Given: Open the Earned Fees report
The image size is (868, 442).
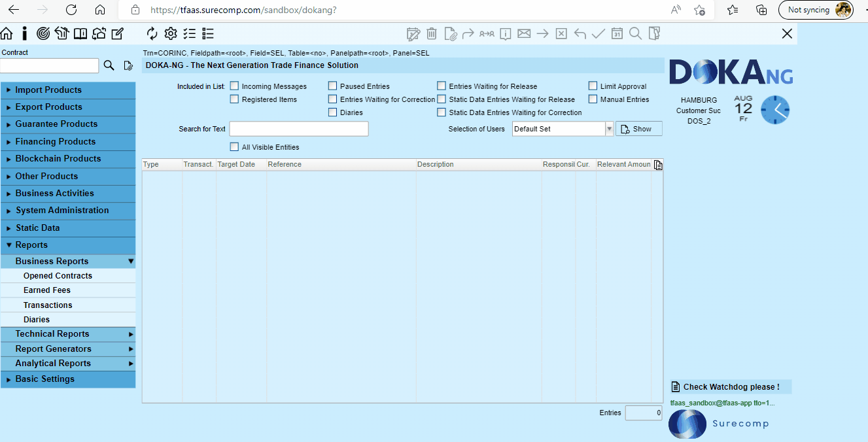Looking at the screenshot, I should pyautogui.click(x=47, y=290).
